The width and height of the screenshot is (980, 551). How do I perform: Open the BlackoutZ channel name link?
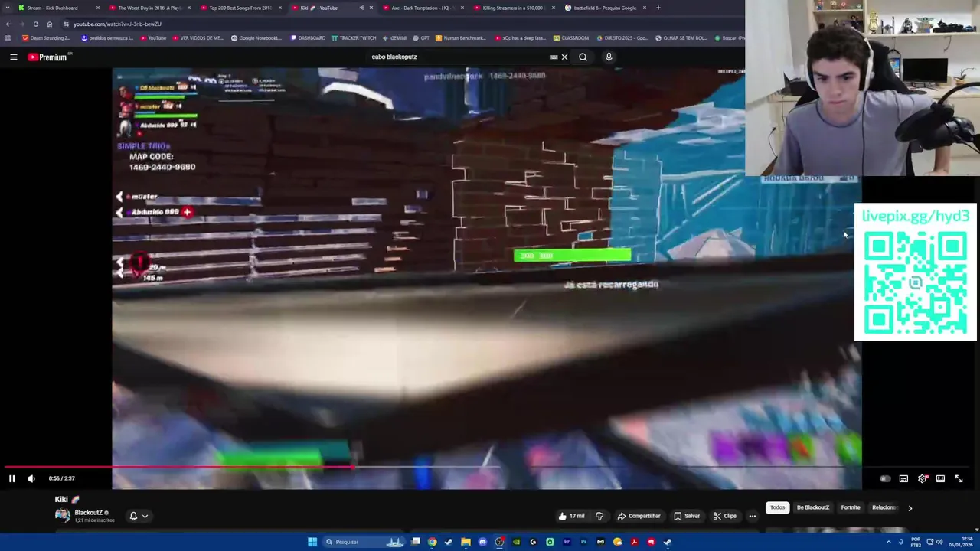tap(88, 513)
